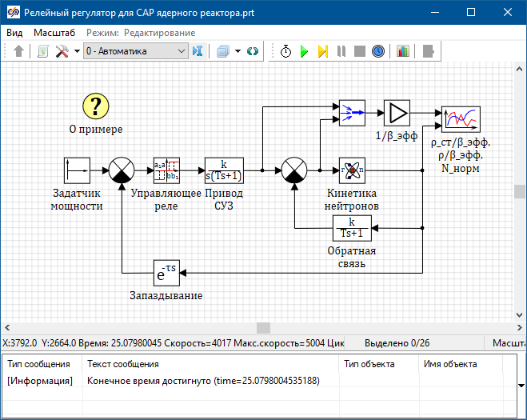The width and height of the screenshot is (527, 420).
Task: Expand the arrow next to windows icon
Action: coord(238,51)
